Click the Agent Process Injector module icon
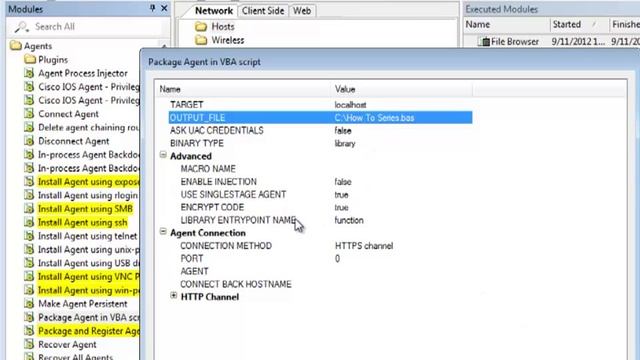 (x=29, y=73)
